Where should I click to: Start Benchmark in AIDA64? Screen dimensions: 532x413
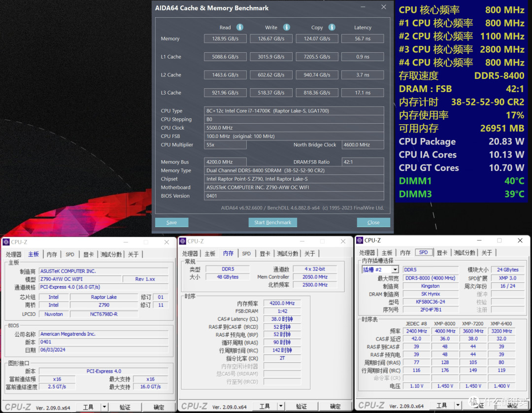click(x=273, y=222)
